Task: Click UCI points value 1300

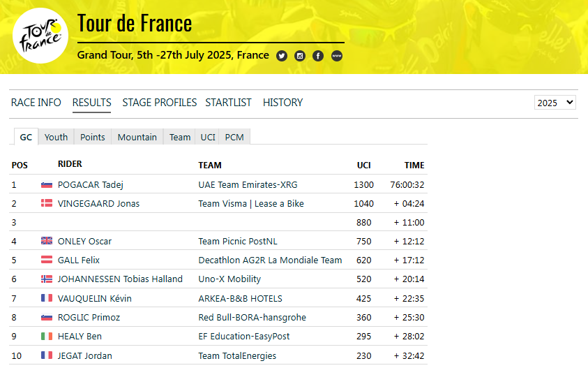Action: pyautogui.click(x=363, y=185)
